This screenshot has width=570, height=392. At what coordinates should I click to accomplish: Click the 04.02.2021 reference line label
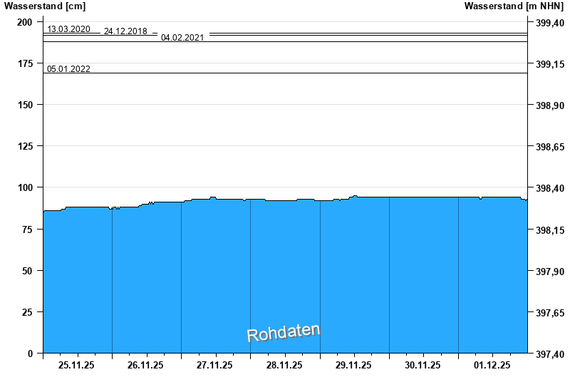click(182, 38)
